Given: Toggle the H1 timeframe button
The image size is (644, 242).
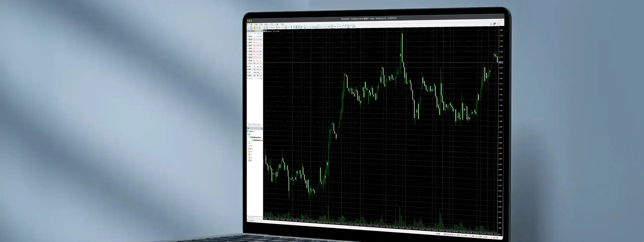Looking at the screenshot, I should point(318,27).
